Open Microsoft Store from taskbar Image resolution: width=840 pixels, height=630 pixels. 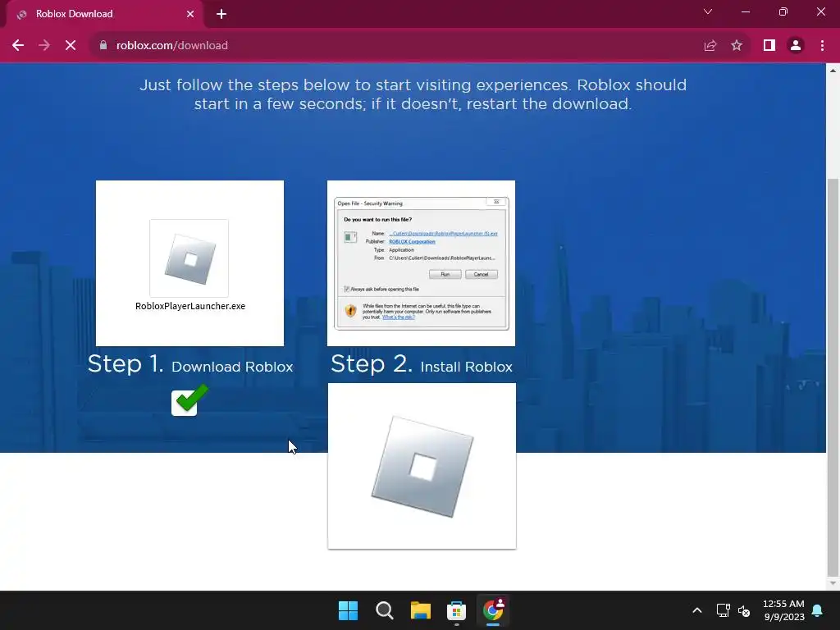pyautogui.click(x=456, y=610)
